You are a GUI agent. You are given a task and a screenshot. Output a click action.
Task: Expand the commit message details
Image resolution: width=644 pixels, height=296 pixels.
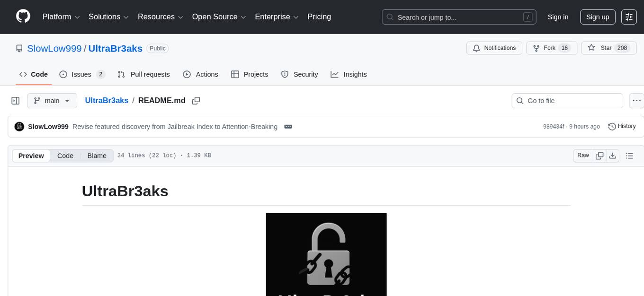[x=288, y=127]
